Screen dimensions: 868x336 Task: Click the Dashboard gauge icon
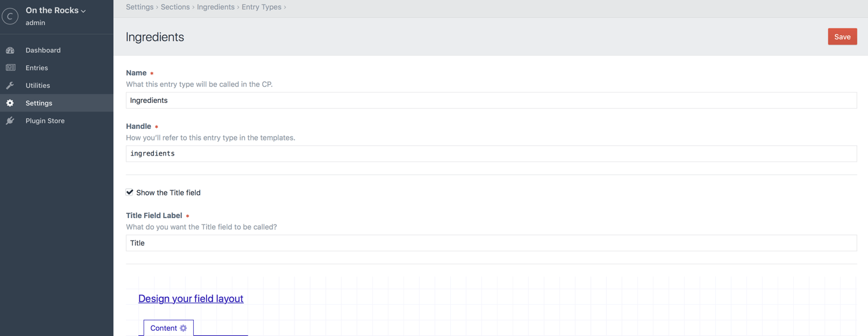point(10,50)
